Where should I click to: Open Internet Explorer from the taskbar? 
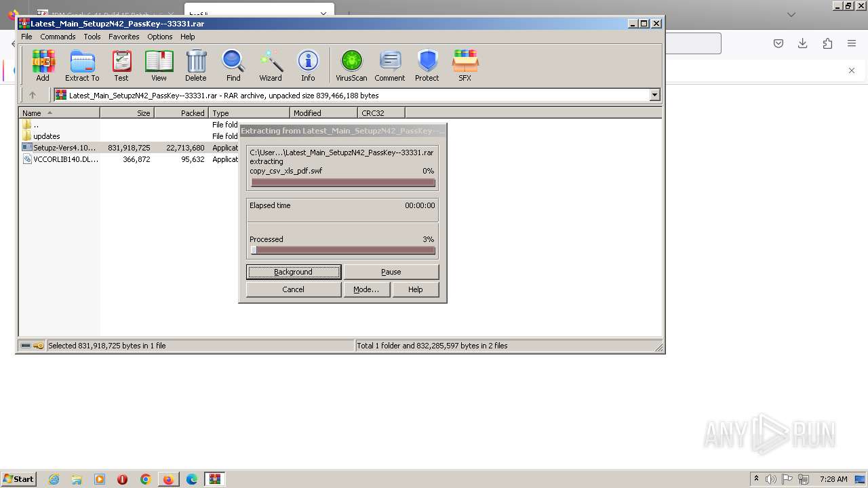pyautogui.click(x=54, y=479)
